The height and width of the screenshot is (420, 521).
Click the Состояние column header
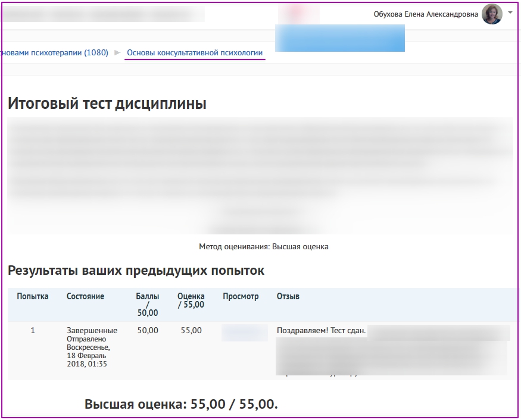(x=85, y=296)
